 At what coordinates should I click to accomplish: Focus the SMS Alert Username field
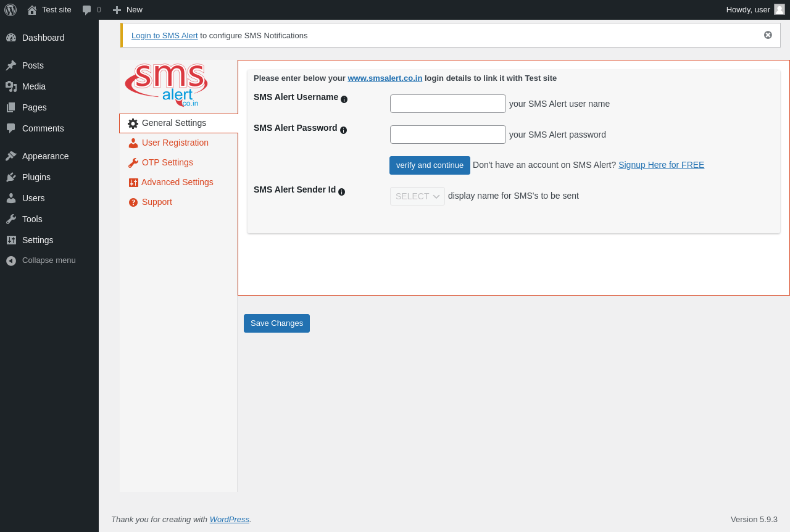(x=448, y=104)
